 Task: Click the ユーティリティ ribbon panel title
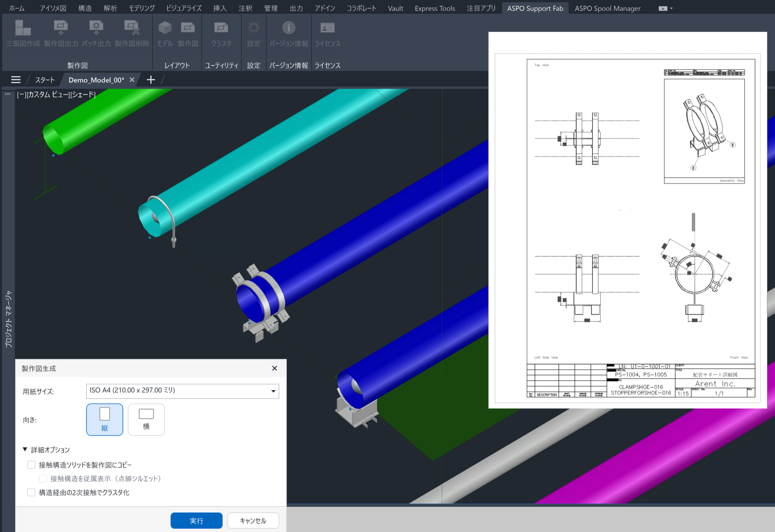[221, 65]
